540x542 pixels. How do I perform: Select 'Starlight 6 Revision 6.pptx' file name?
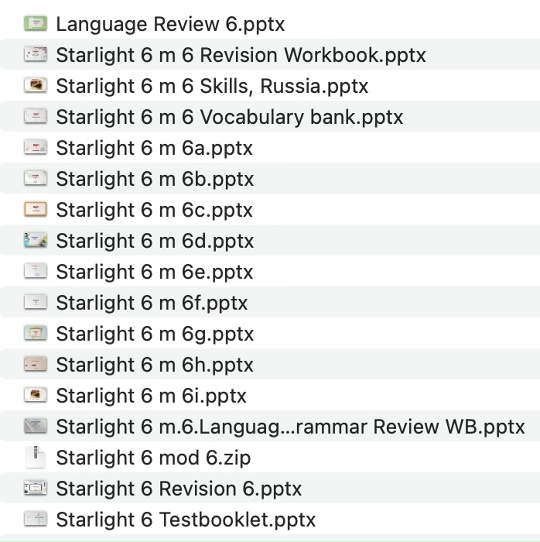tap(179, 488)
